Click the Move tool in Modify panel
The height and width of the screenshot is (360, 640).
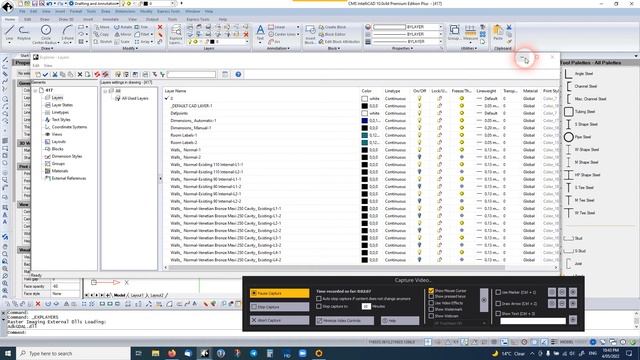coord(102,27)
